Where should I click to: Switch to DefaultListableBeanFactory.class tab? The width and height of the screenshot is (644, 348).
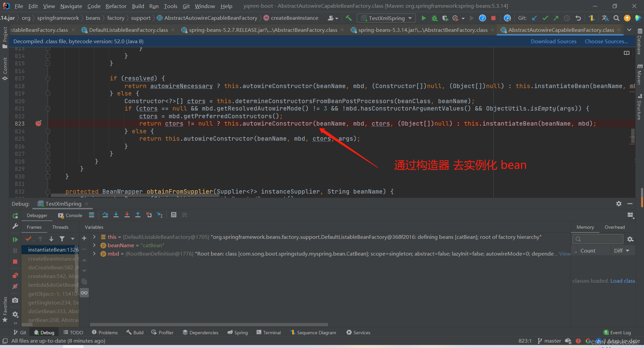point(128,30)
